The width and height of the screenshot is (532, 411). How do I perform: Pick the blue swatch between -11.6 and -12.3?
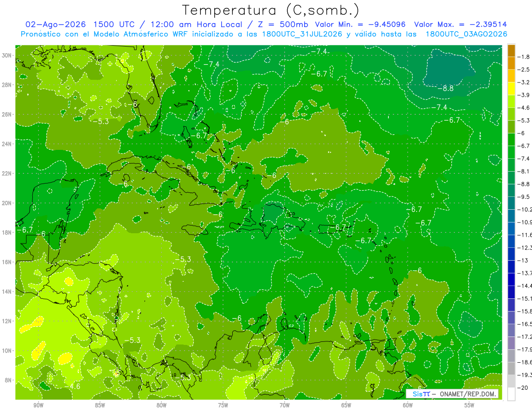(x=511, y=241)
